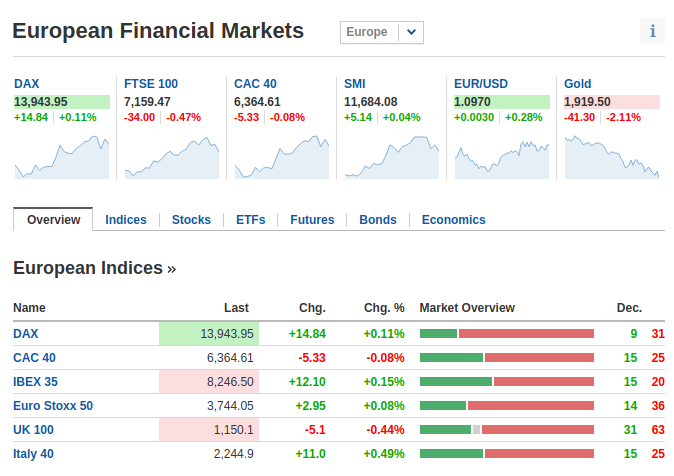Switch to the Overview tab

click(x=53, y=220)
